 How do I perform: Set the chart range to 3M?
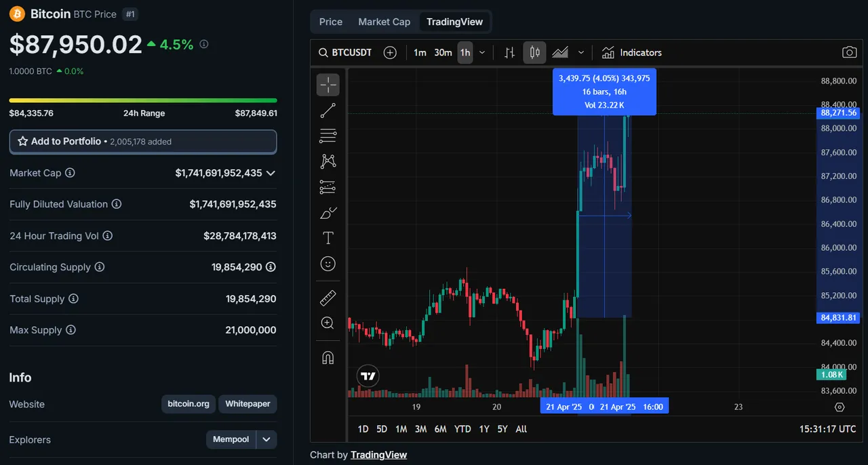pyautogui.click(x=420, y=429)
